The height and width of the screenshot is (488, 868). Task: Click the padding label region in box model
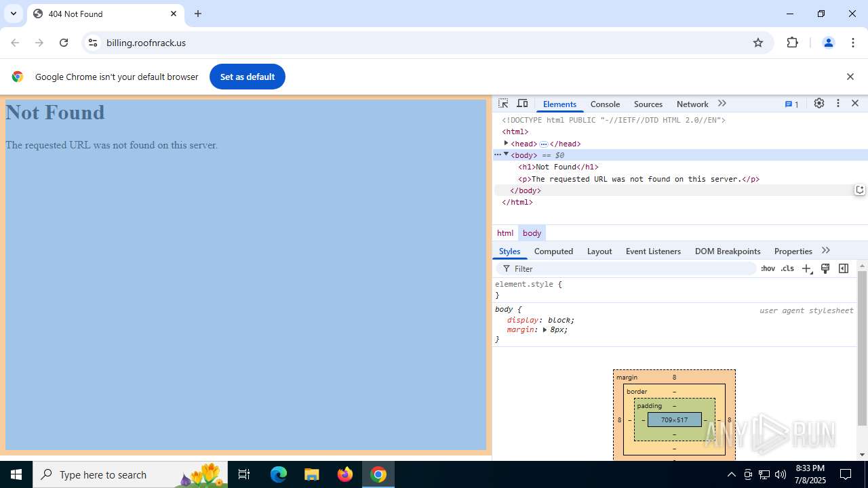649,406
